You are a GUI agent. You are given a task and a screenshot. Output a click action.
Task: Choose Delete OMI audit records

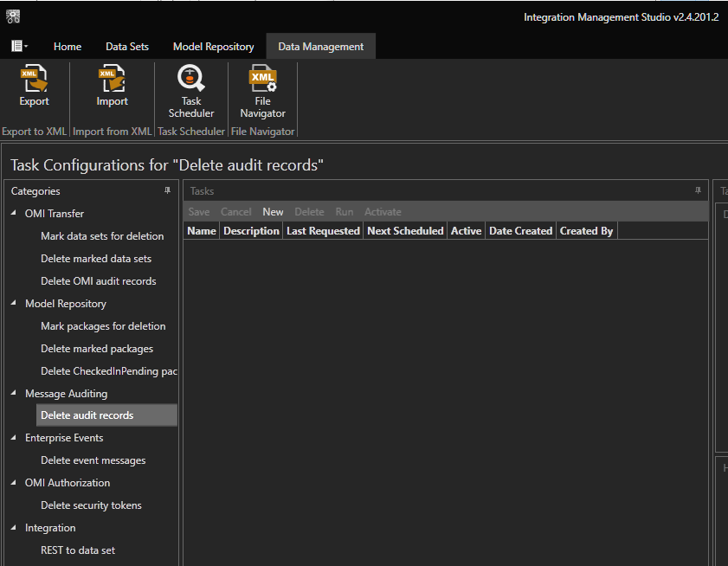99,281
